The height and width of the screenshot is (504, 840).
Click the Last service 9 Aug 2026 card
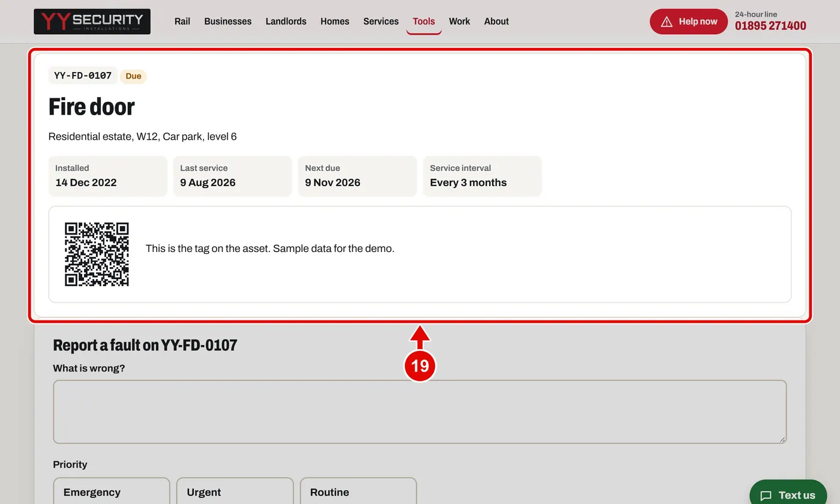233,176
